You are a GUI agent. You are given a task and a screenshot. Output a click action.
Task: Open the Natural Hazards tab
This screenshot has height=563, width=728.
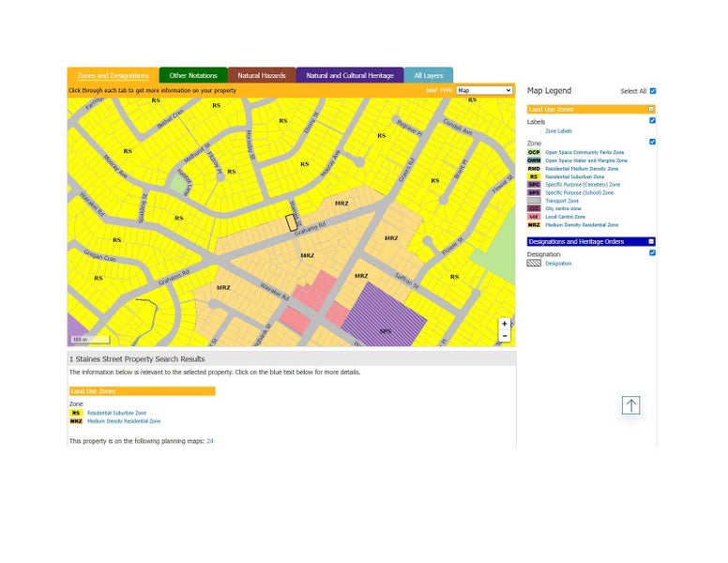coord(262,75)
